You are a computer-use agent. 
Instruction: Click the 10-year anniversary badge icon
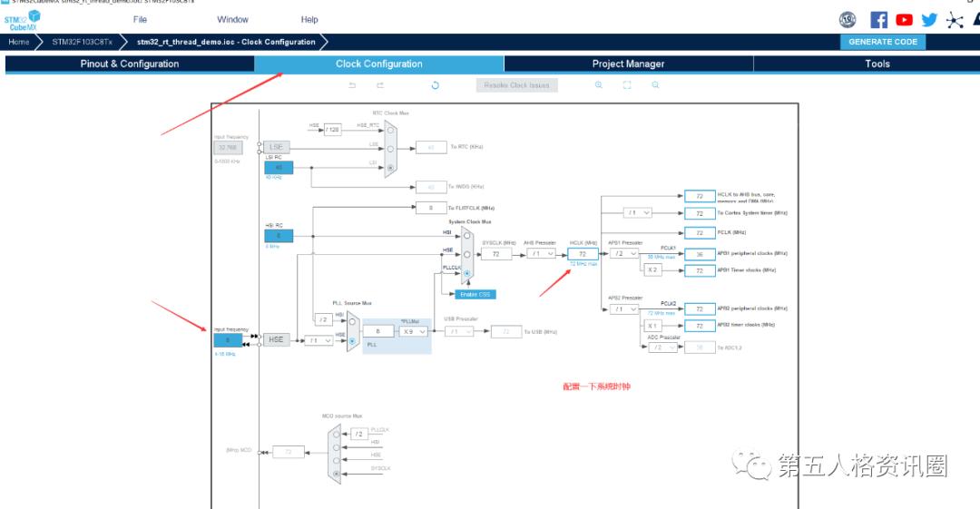point(848,20)
